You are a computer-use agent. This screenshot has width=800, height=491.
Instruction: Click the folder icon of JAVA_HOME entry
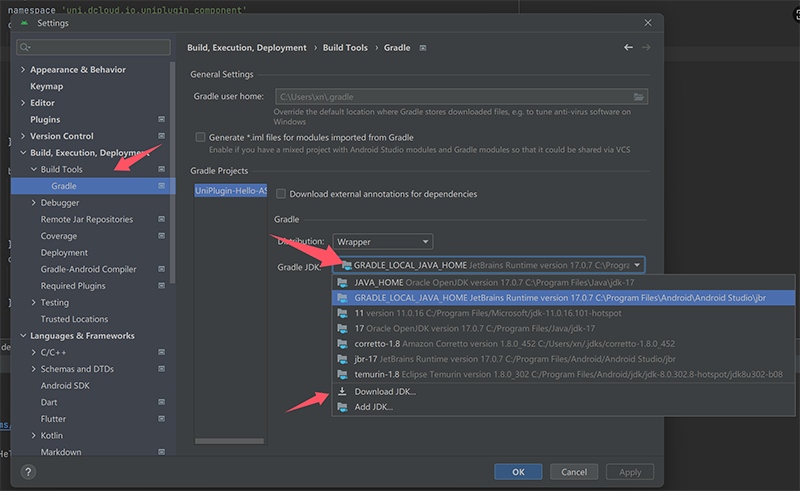click(x=342, y=282)
